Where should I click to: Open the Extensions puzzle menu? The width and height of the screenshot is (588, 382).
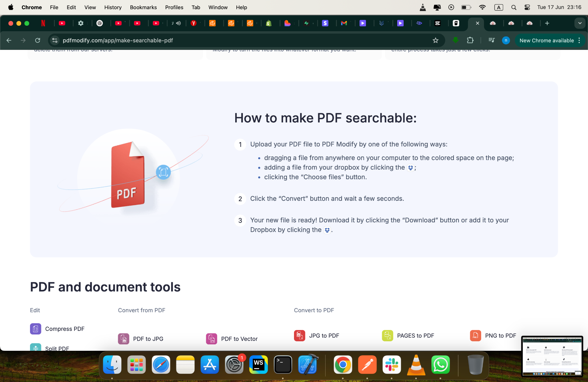pos(470,40)
